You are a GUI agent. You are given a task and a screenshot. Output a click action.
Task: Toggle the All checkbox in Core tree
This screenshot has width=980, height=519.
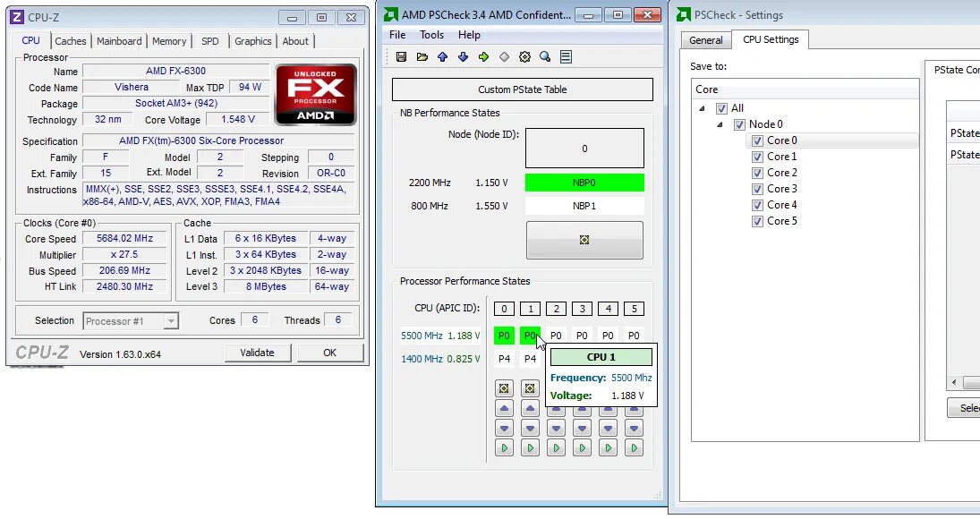click(722, 108)
